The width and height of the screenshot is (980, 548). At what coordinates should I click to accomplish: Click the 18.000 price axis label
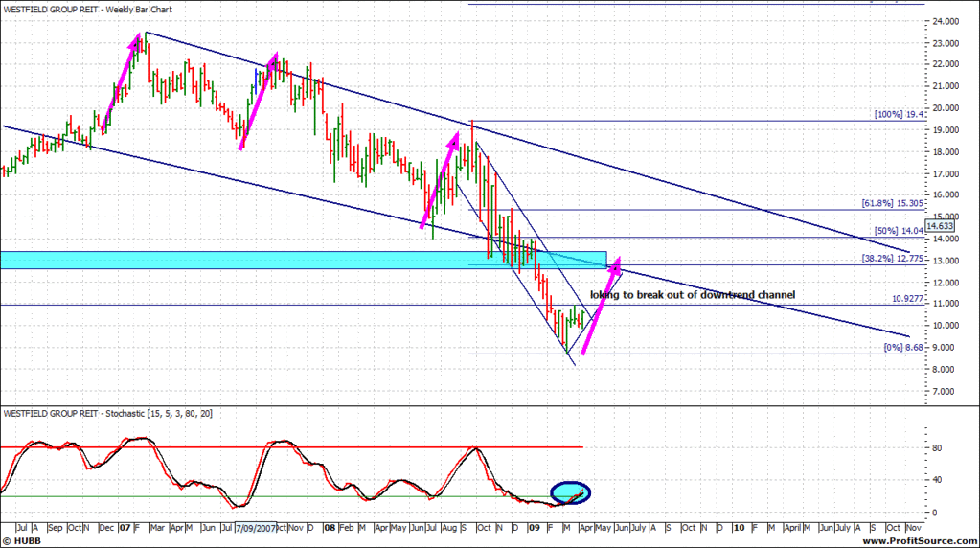tap(946, 151)
